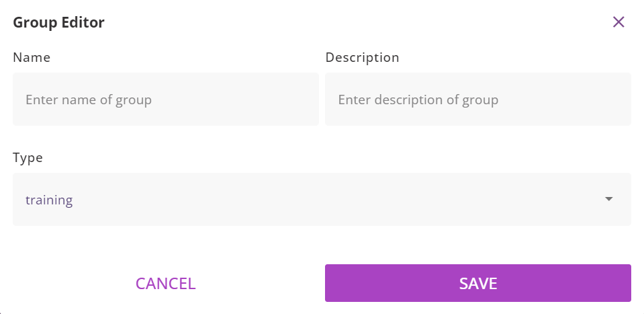Focus the Name input field

(165, 100)
